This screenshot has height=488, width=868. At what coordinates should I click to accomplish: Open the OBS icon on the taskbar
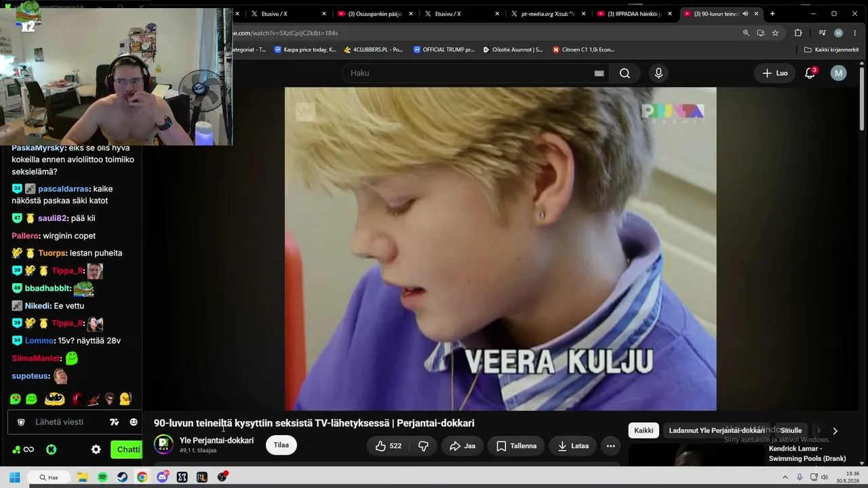[222, 477]
